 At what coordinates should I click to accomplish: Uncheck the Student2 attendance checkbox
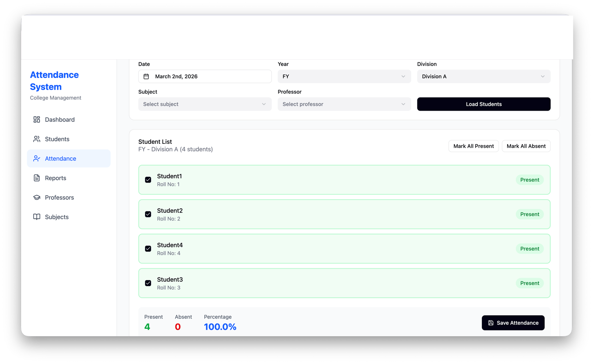point(148,214)
